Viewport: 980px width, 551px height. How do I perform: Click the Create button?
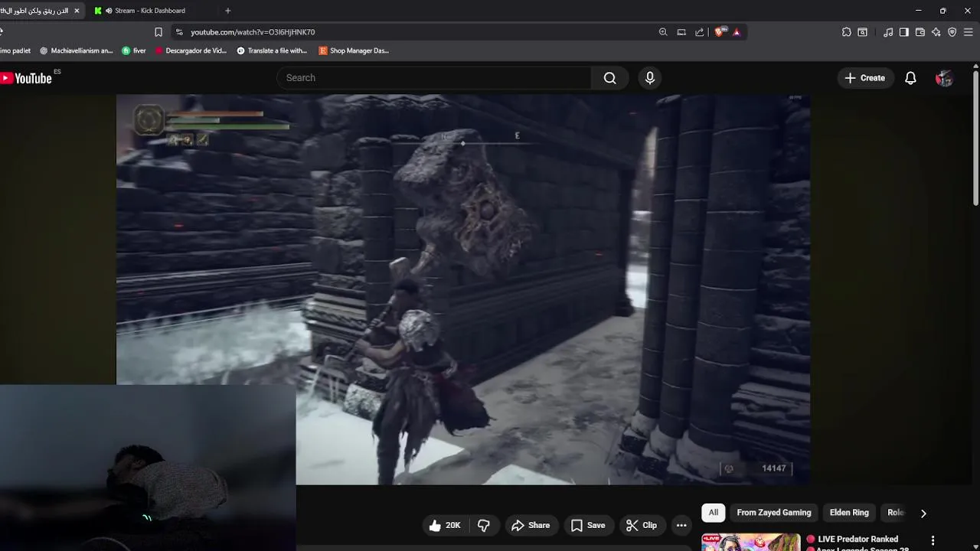tap(864, 78)
